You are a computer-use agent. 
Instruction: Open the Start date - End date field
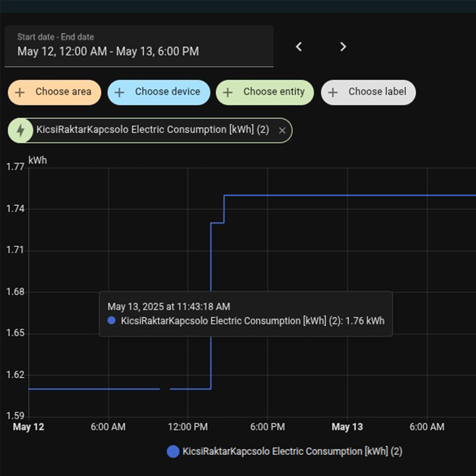tap(139, 46)
